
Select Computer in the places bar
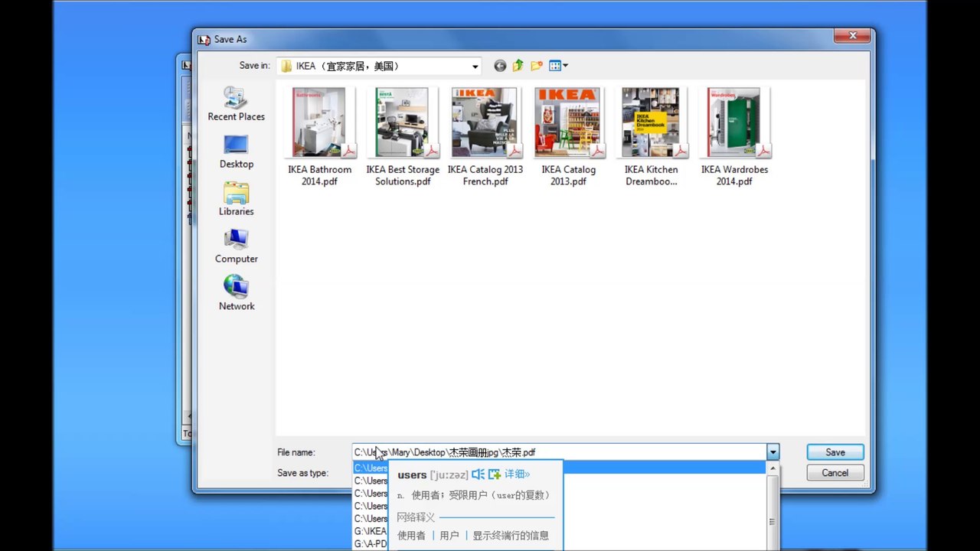236,246
